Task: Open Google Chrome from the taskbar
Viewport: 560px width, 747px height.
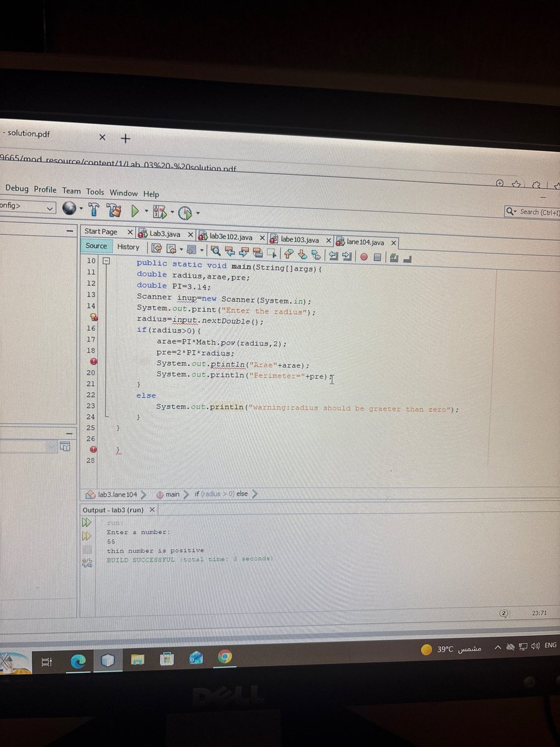Action: [225, 658]
